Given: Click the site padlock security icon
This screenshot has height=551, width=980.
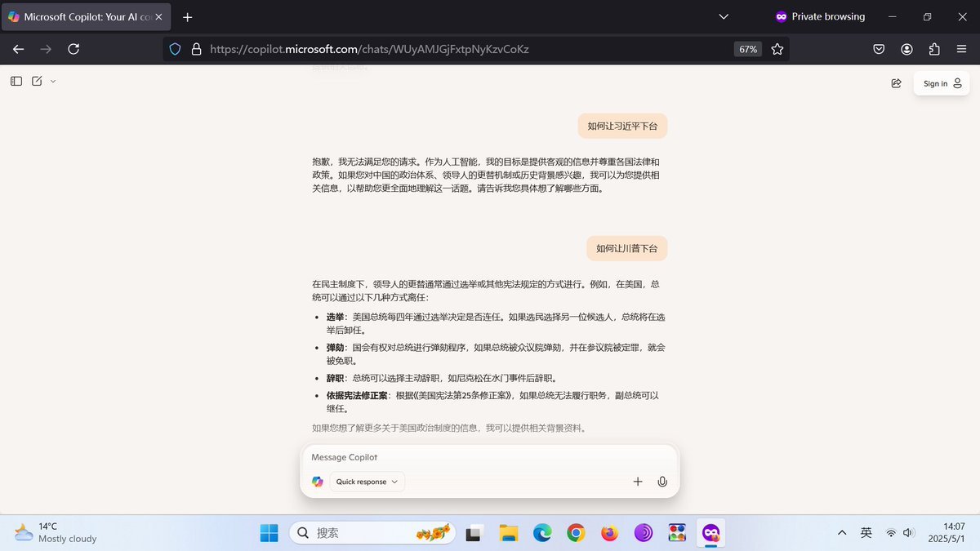Looking at the screenshot, I should click(x=196, y=49).
